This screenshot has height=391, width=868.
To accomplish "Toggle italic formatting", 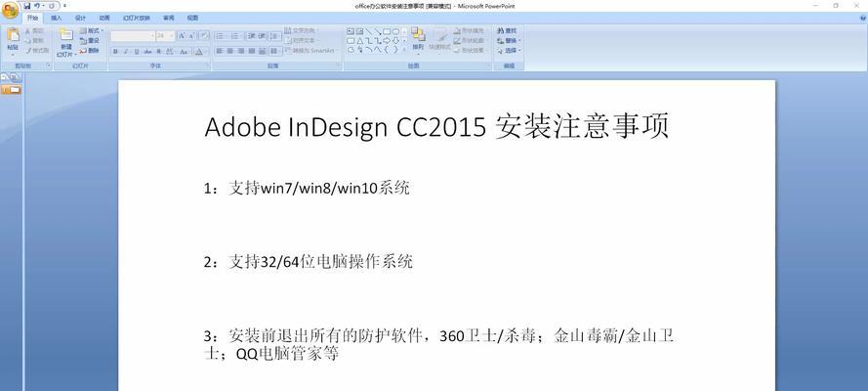I will click(126, 51).
